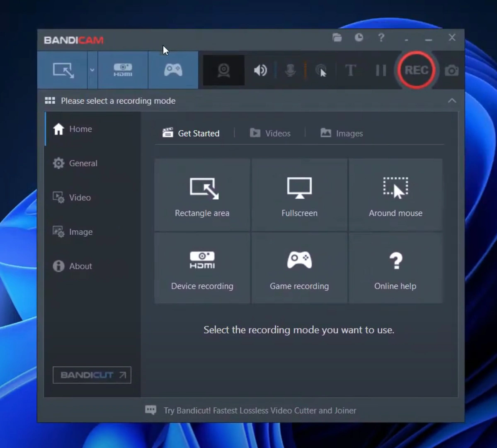Open the output folder icon in title bar

pos(337,38)
